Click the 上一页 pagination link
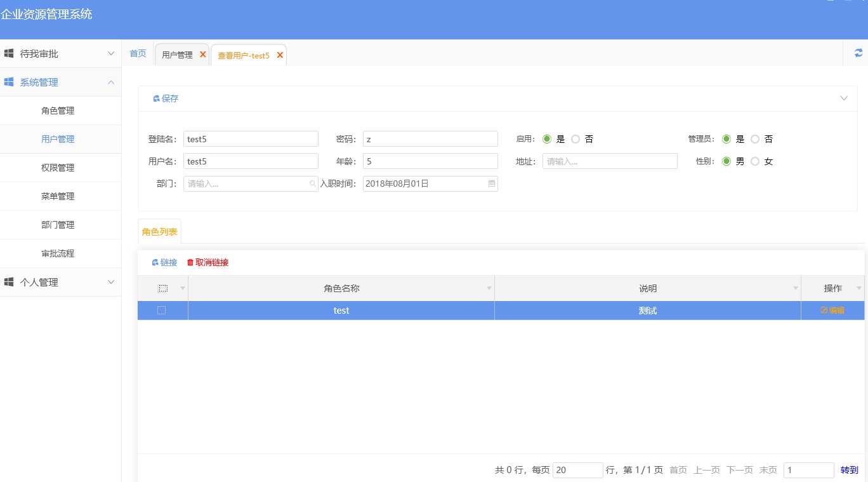This screenshot has width=868, height=482. [x=707, y=470]
